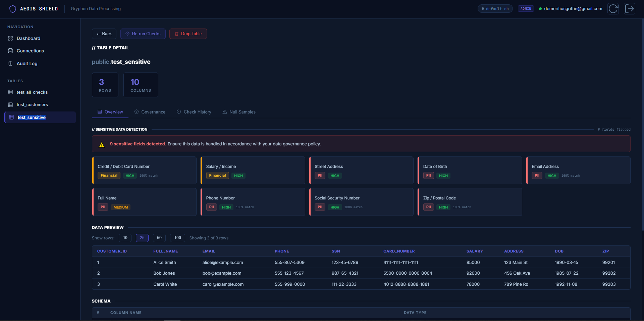Screen dimensions: 644x321
Task: Click the Drop Table button
Action: [x=188, y=34]
